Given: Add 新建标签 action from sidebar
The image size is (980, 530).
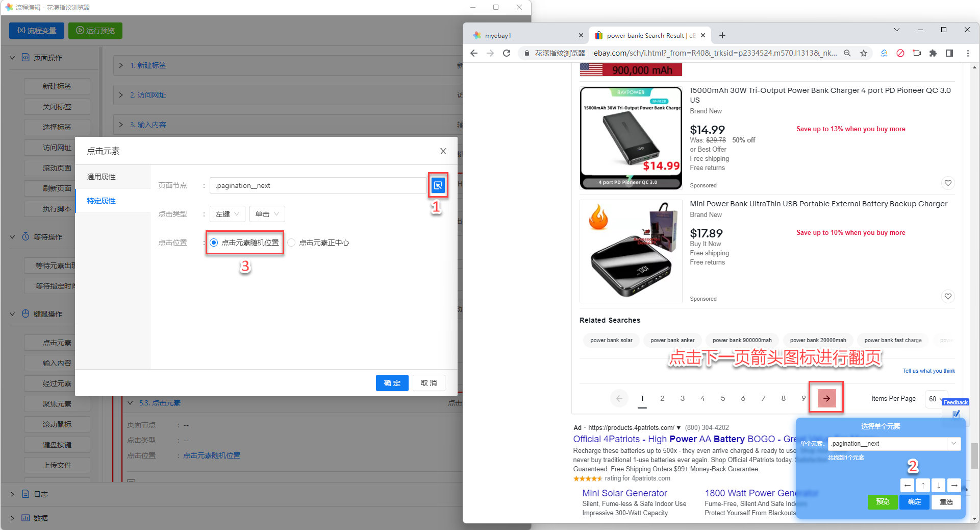Looking at the screenshot, I should point(57,86).
